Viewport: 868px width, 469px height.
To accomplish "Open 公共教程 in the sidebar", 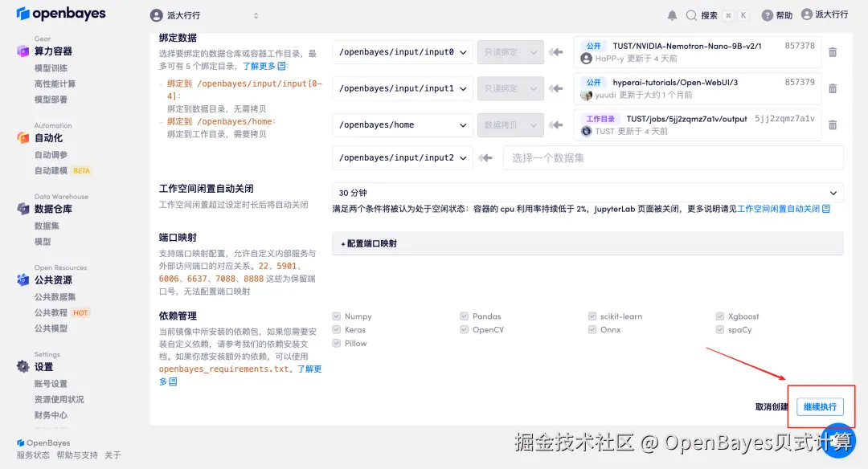I will (x=51, y=312).
